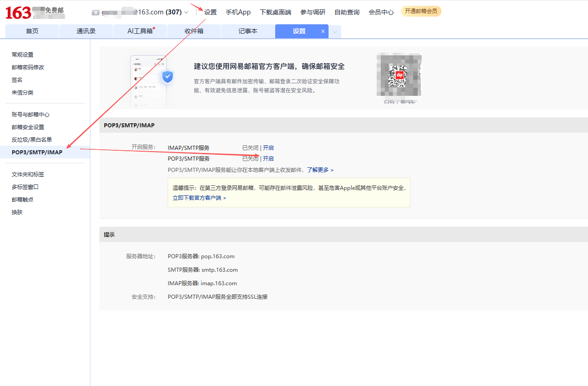Switch to the 首页 tab

click(32, 31)
